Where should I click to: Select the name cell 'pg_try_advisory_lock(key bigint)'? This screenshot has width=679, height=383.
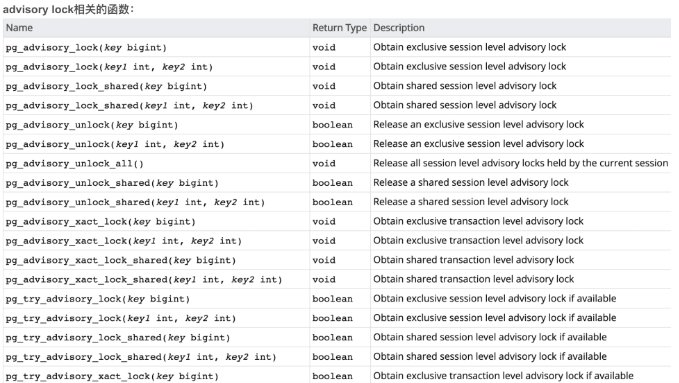click(97, 299)
